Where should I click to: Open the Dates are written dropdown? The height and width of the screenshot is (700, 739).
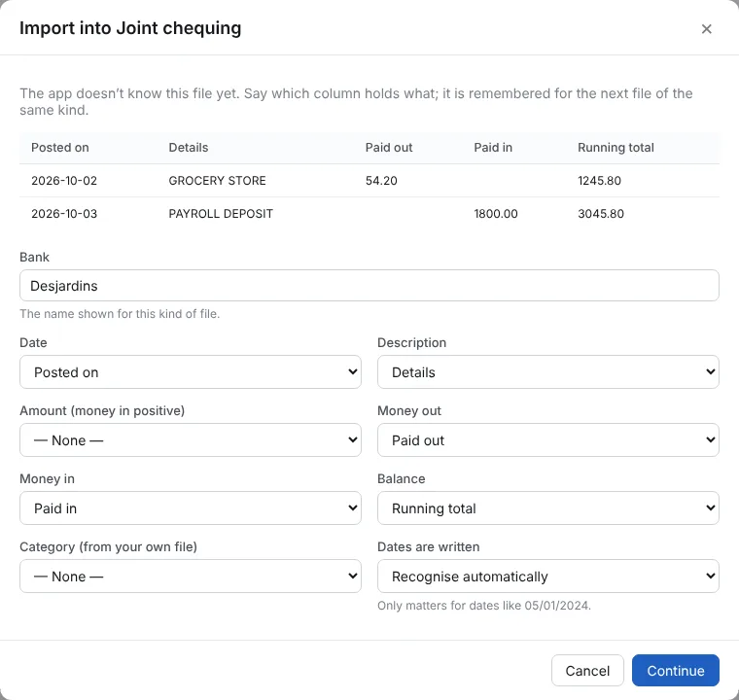click(548, 576)
